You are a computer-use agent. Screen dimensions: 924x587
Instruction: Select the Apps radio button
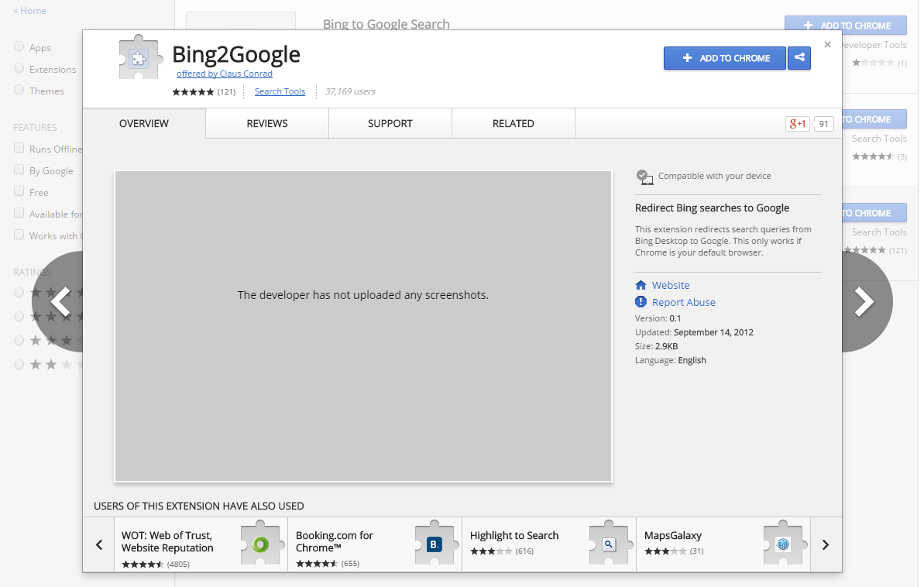(19, 46)
